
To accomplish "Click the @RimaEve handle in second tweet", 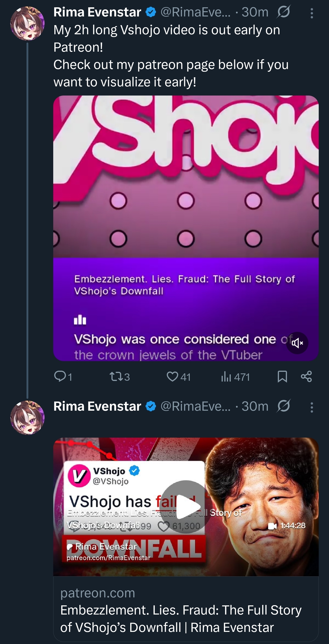I will click(195, 406).
